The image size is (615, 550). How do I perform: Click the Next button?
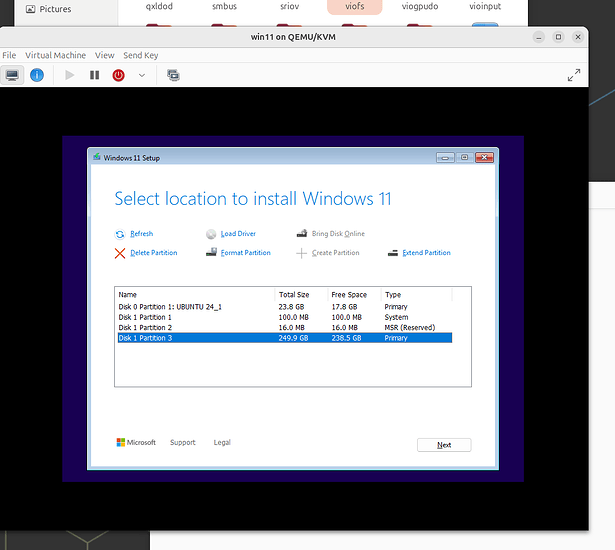click(x=444, y=445)
